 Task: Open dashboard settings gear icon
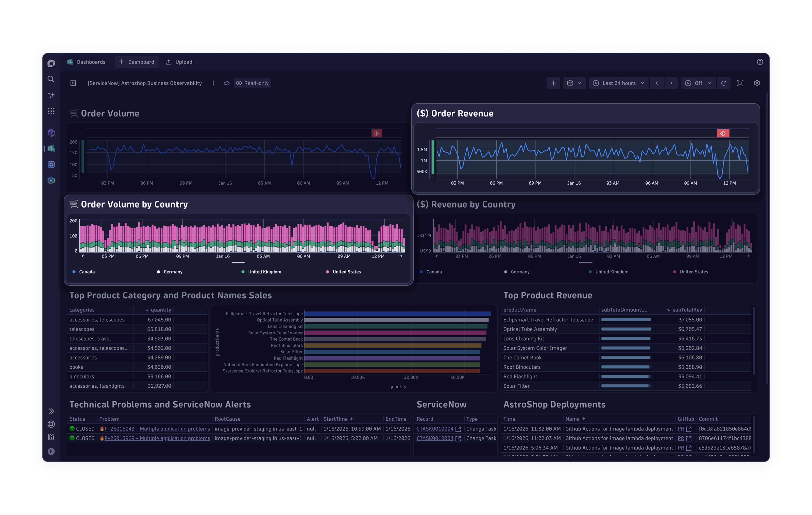click(x=757, y=83)
